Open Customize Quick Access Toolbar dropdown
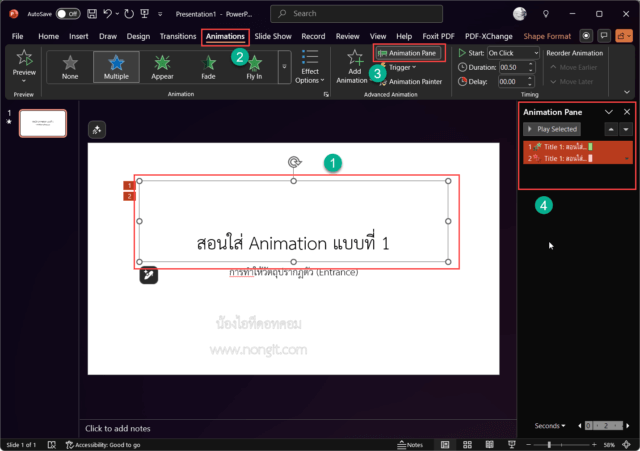 [160, 14]
